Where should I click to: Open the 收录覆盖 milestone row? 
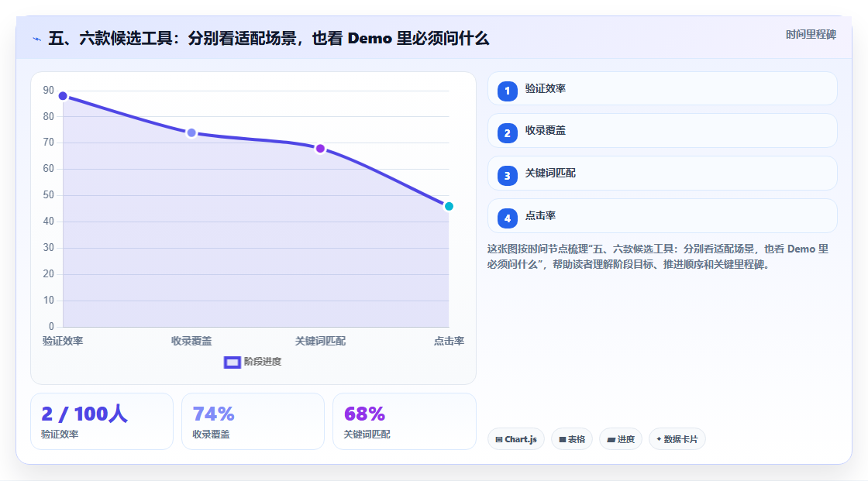tap(662, 131)
